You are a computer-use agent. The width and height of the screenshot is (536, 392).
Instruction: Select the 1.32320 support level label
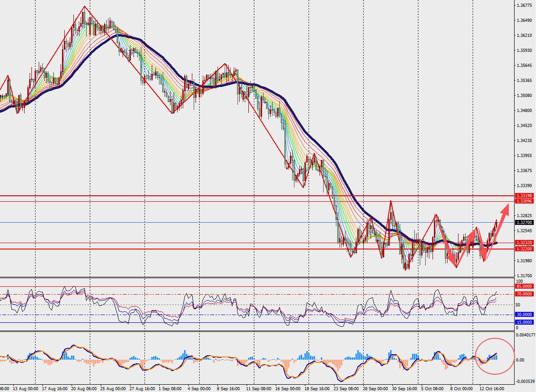tap(524, 242)
